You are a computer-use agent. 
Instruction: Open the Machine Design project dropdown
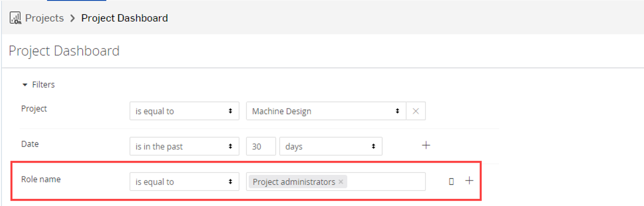326,111
